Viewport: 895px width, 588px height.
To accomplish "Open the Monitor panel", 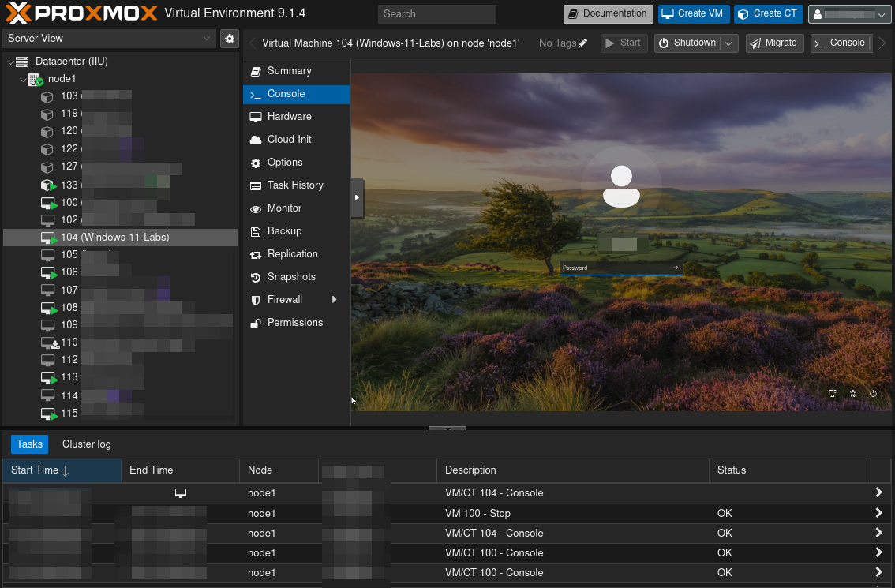I will (x=284, y=208).
